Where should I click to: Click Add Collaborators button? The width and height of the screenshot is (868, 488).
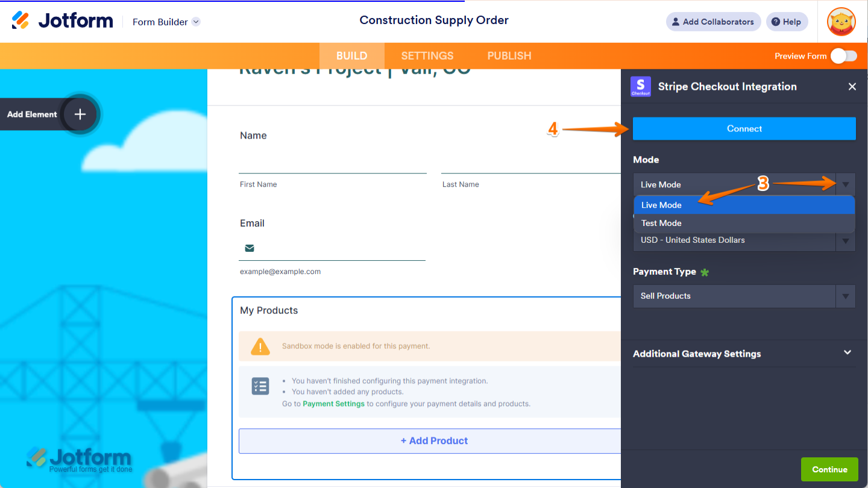pos(714,22)
